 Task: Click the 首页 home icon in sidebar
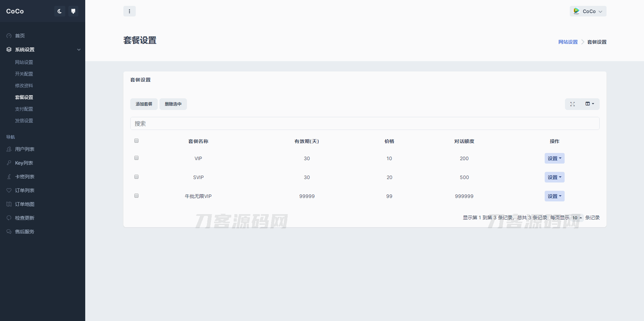(9, 36)
